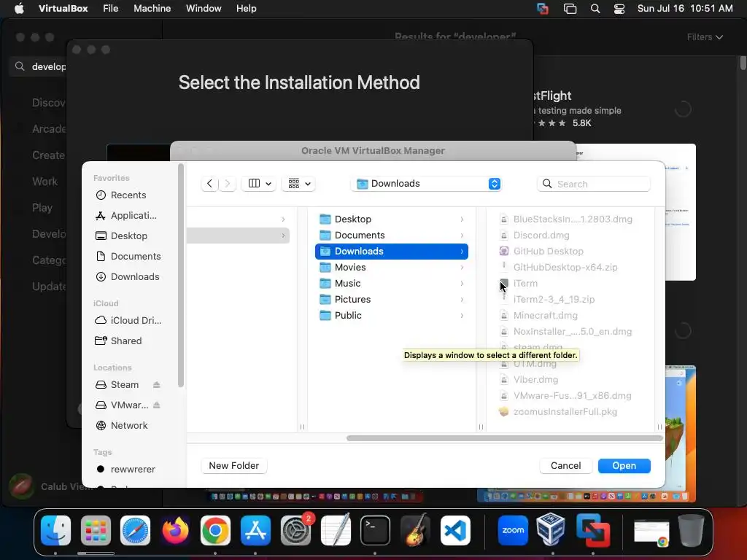The width and height of the screenshot is (747, 560).
Task: Go forward in file dialog
Action: (x=228, y=184)
